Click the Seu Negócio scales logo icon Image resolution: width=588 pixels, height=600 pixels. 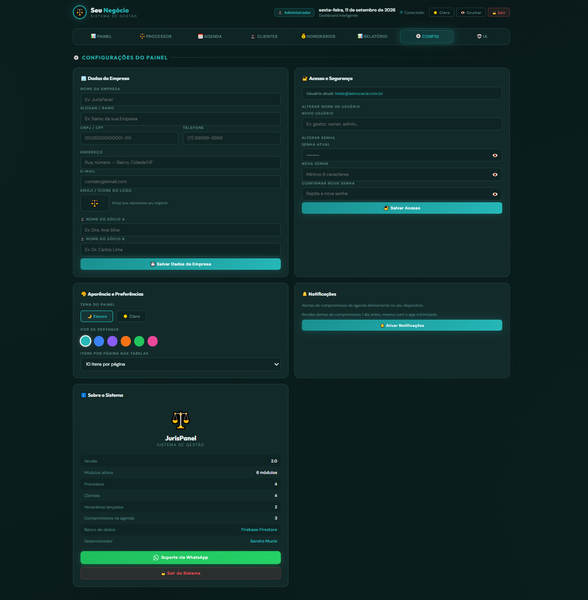80,12
